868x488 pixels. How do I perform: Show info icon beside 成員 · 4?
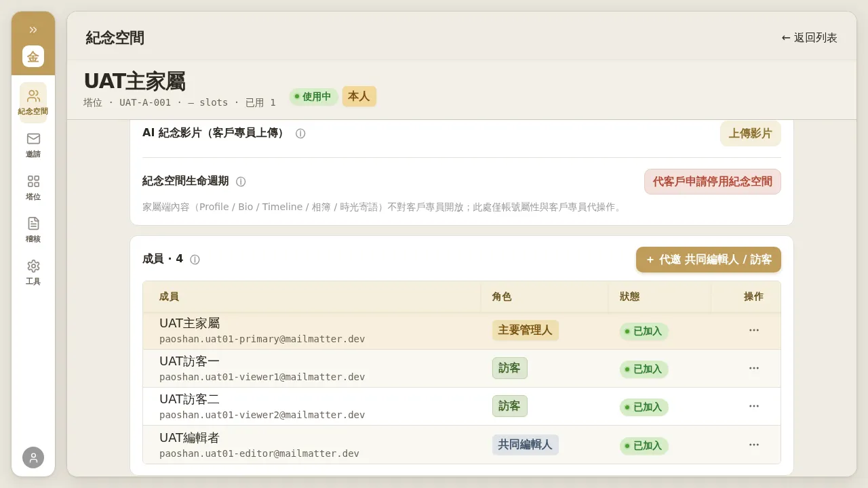click(195, 260)
